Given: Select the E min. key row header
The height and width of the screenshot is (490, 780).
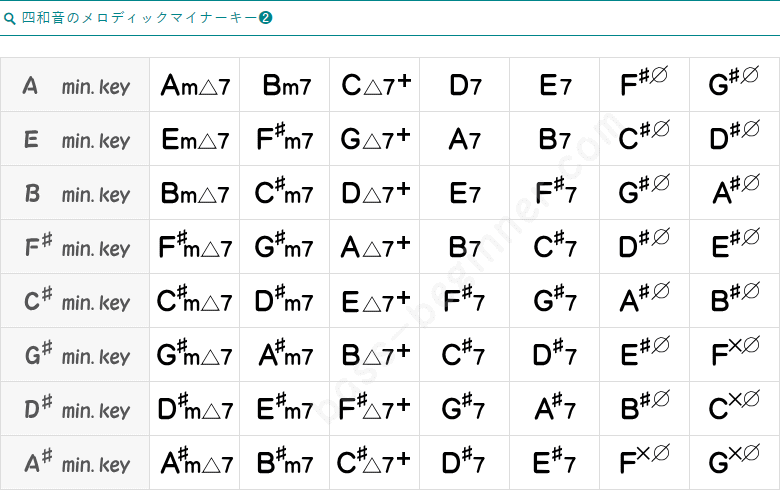Looking at the screenshot, I should point(76,140).
